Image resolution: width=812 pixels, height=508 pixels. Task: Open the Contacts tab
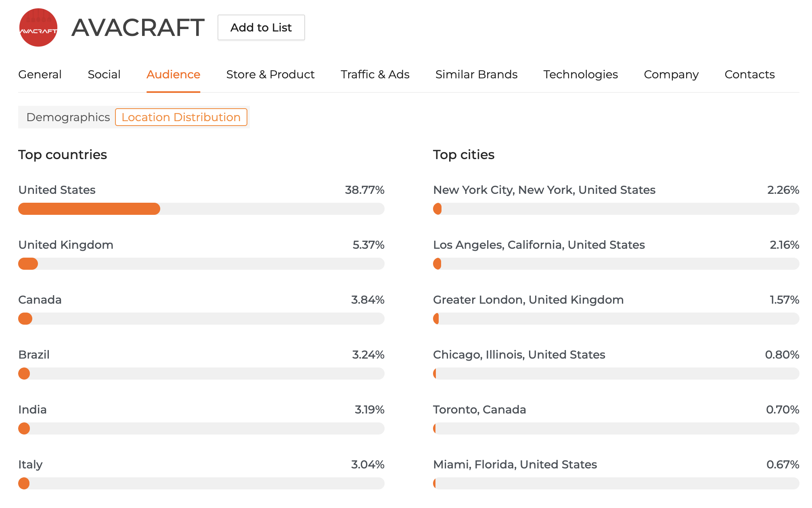[x=749, y=74]
